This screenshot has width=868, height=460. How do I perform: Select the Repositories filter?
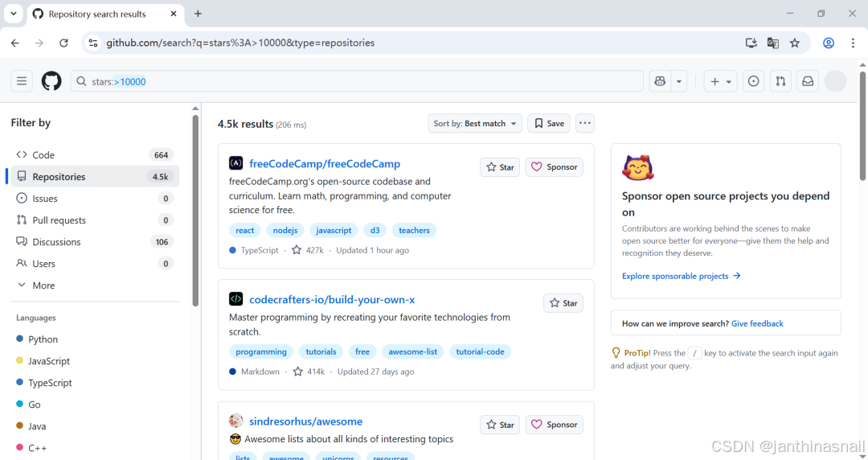click(x=95, y=176)
